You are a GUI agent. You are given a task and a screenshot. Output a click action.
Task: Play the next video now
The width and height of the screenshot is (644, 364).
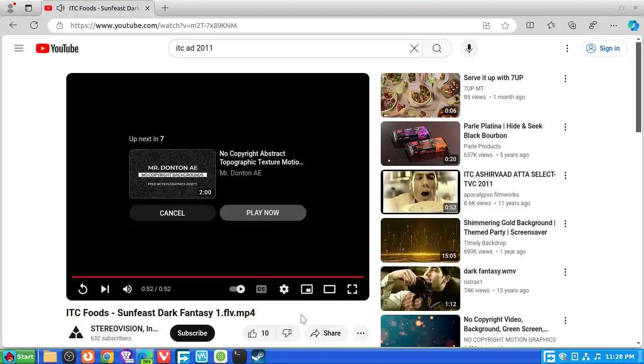coord(263,213)
